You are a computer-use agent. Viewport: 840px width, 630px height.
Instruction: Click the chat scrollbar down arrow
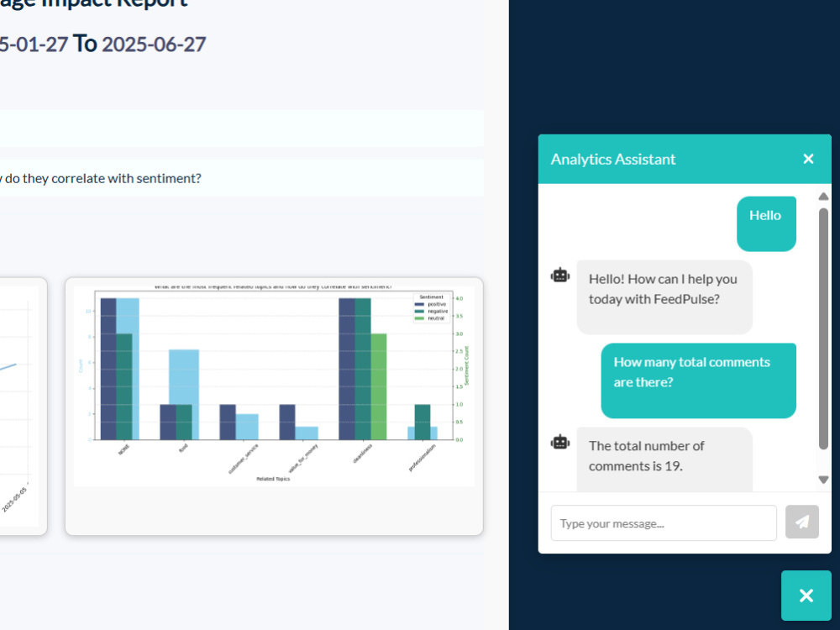coord(824,480)
